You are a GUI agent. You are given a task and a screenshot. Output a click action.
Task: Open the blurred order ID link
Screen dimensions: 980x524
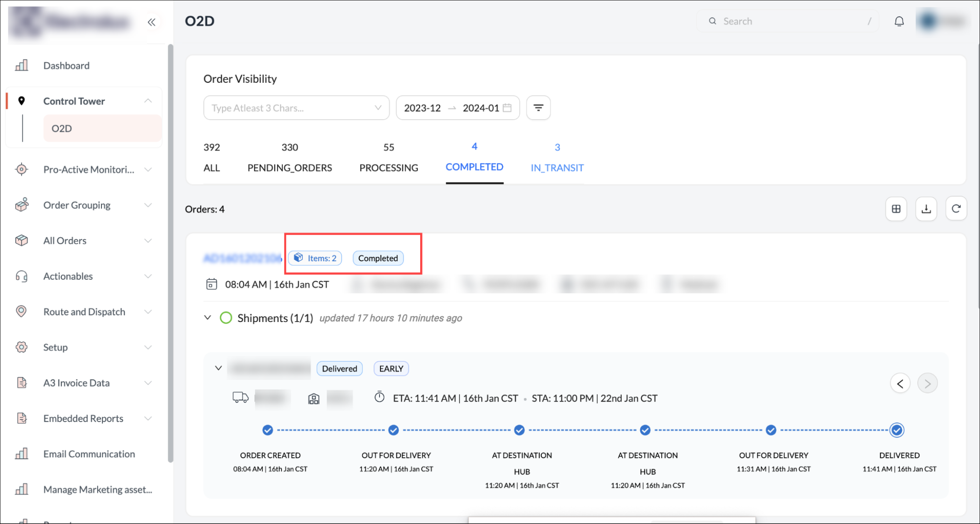tap(243, 258)
